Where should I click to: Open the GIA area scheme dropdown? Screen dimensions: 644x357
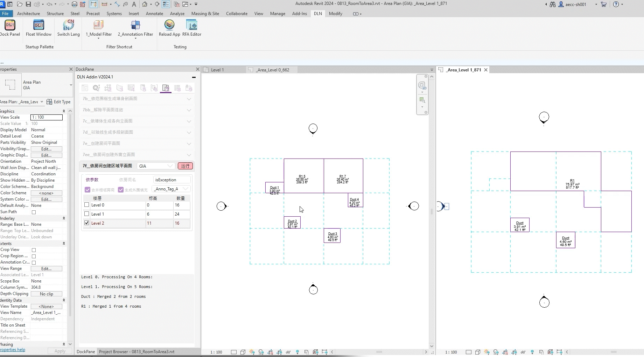156,166
